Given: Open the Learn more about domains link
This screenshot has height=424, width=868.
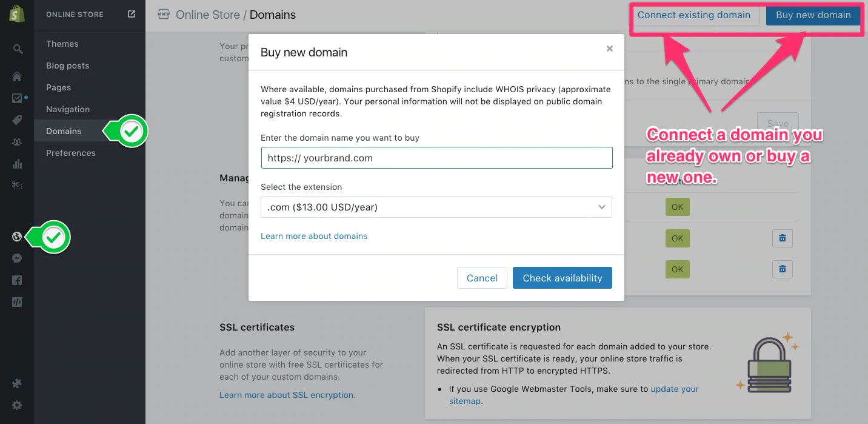Looking at the screenshot, I should pyautogui.click(x=314, y=236).
